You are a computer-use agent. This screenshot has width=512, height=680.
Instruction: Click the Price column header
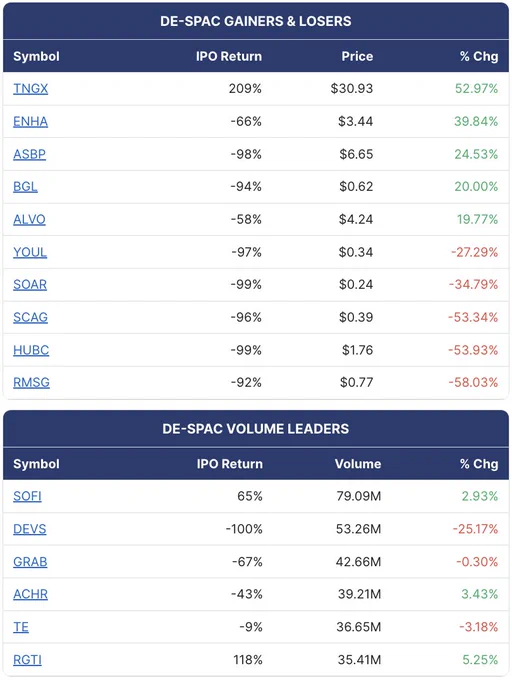pyautogui.click(x=357, y=56)
